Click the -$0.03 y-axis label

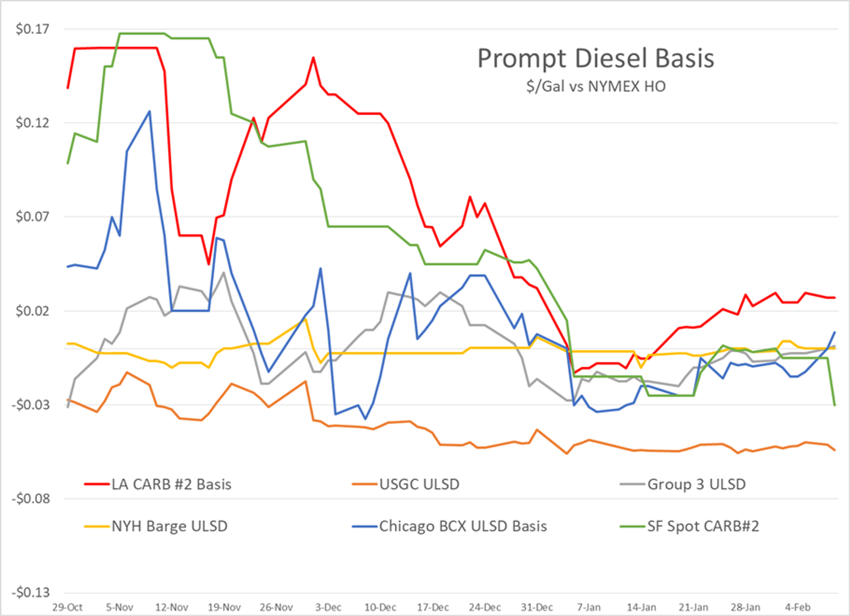pos(31,404)
